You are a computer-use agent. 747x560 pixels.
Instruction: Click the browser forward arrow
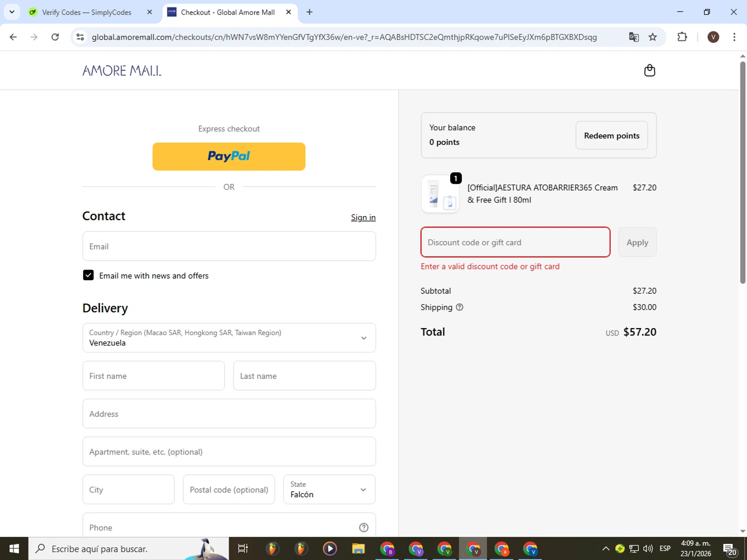tap(34, 37)
